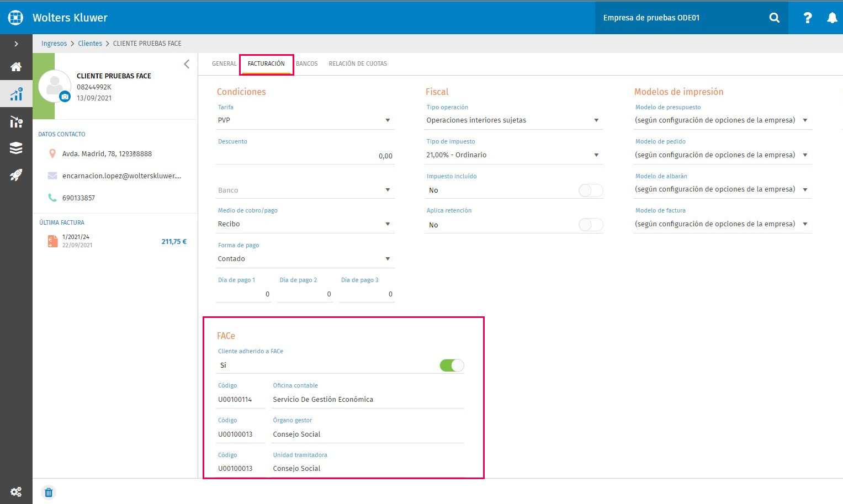Open the Tipo de impuesto dropdown
Screen dimensions: 843x504
point(513,155)
